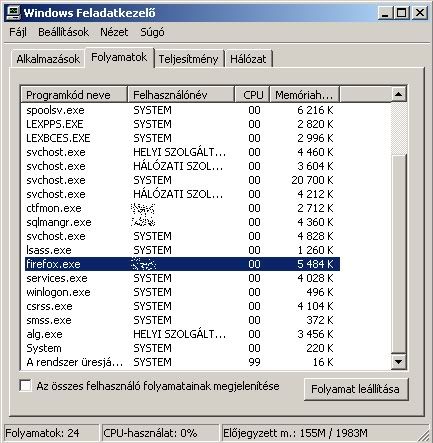Select the smss.exe process

tap(182, 320)
